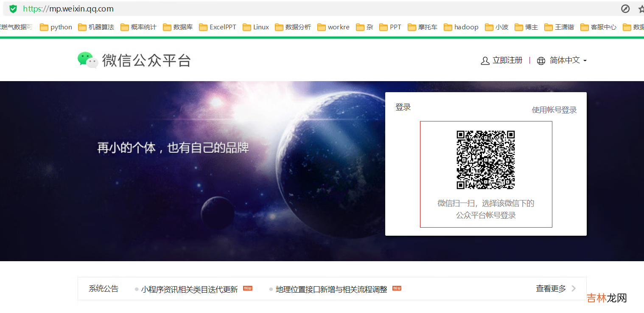
Task: Click the green security shield icon
Action: (x=13, y=8)
